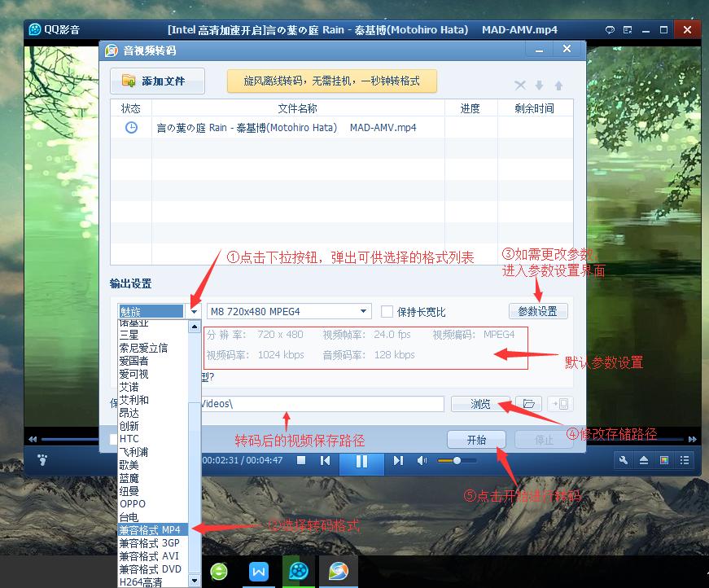The image size is (709, 588).
Task: Click the 添加文件 add file icon
Action: 129,81
